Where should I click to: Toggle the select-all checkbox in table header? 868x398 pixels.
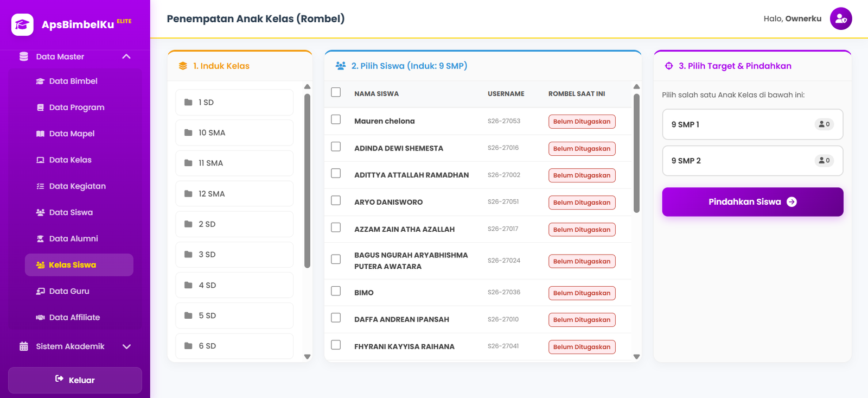(x=336, y=92)
